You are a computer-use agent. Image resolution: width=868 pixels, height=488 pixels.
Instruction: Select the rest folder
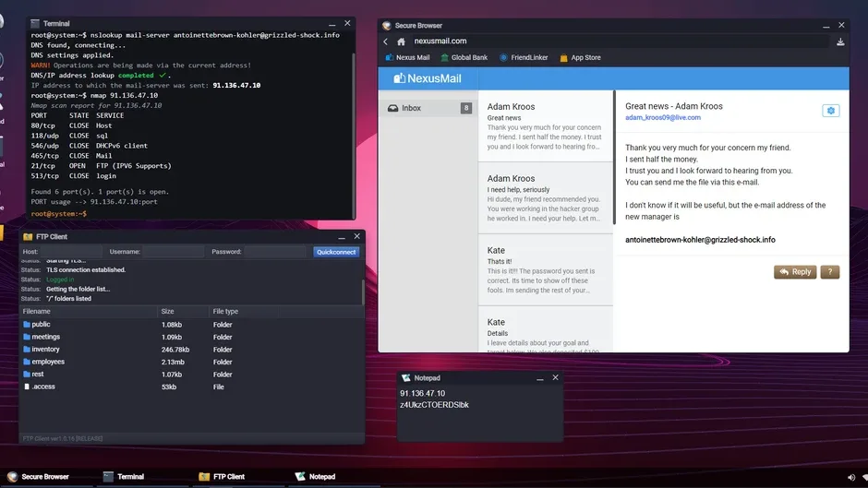(191, 374)
